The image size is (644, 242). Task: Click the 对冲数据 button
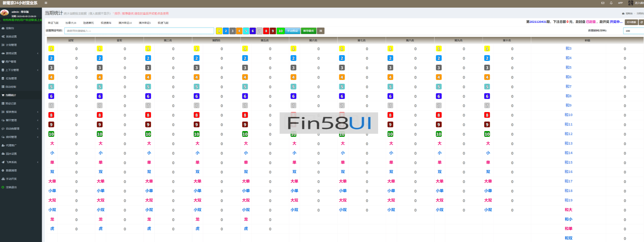click(631, 22)
